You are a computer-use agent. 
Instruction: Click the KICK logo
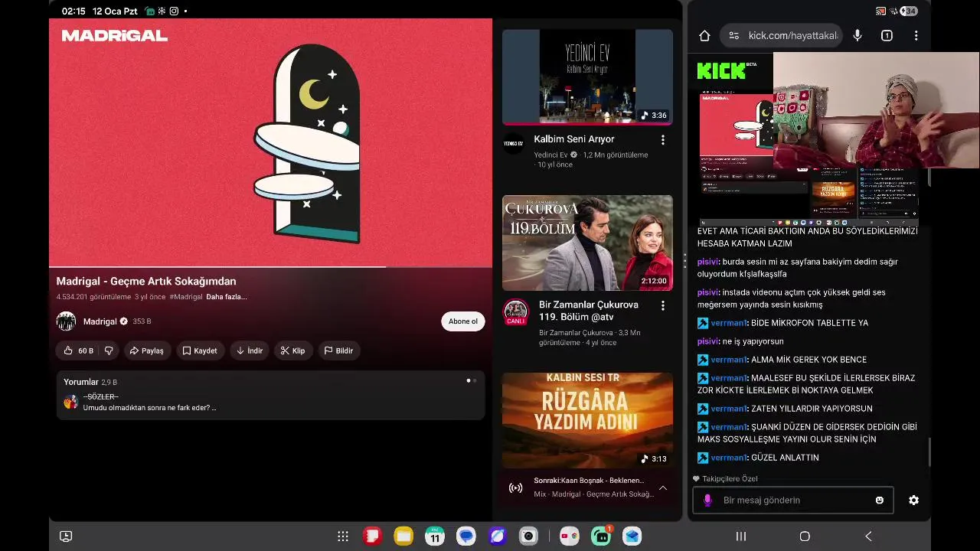721,71
